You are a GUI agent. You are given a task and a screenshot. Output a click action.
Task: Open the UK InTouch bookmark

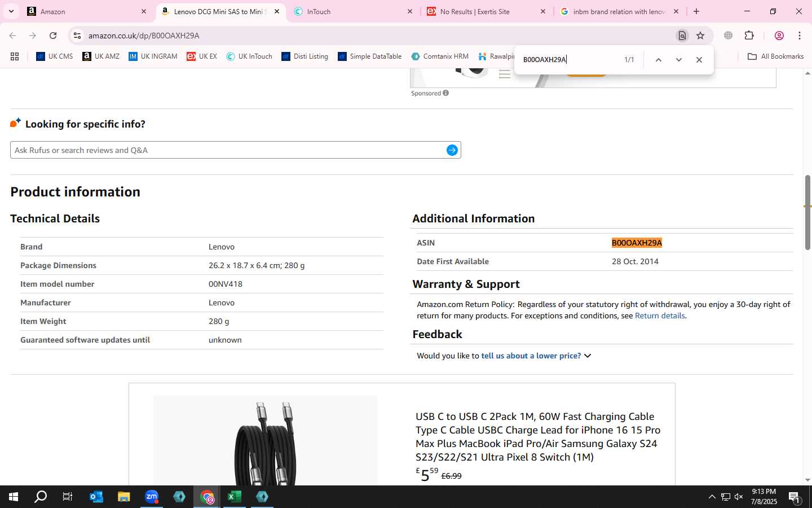[x=249, y=56]
